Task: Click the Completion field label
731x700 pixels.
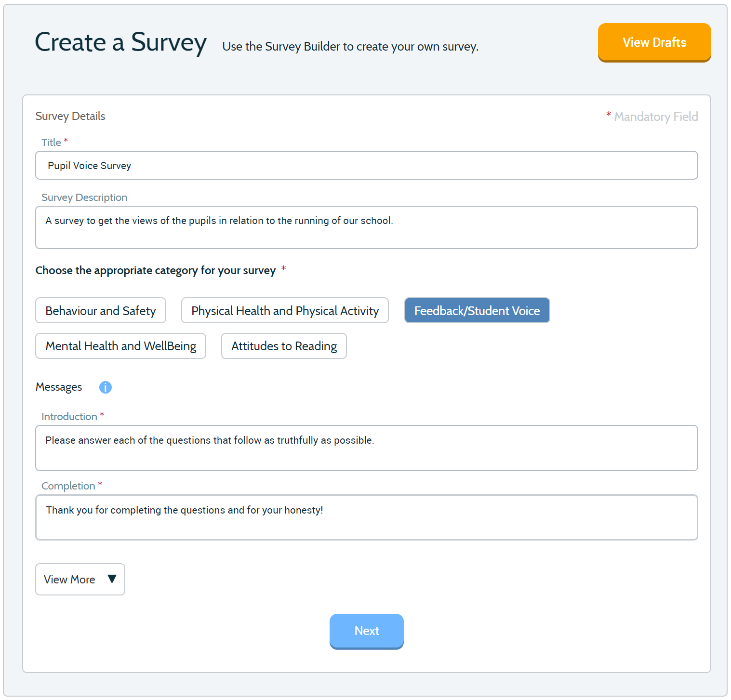Action: click(68, 486)
